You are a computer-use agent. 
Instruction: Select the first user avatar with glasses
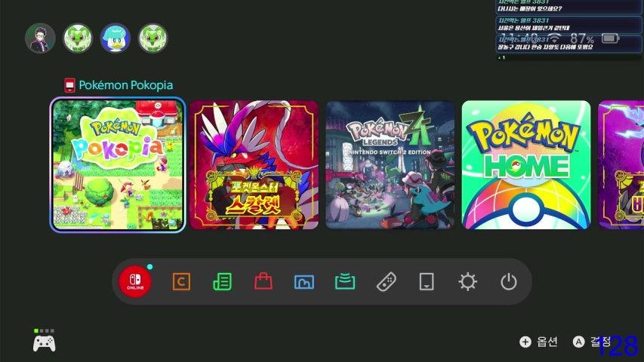pyautogui.click(x=40, y=38)
